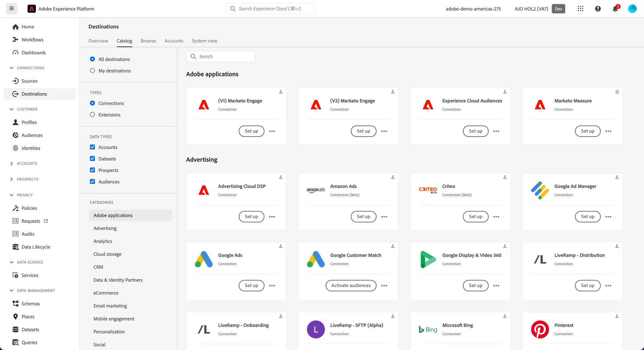Open the app switcher grid icon
Screen dimensions: 644x350
tap(580, 9)
